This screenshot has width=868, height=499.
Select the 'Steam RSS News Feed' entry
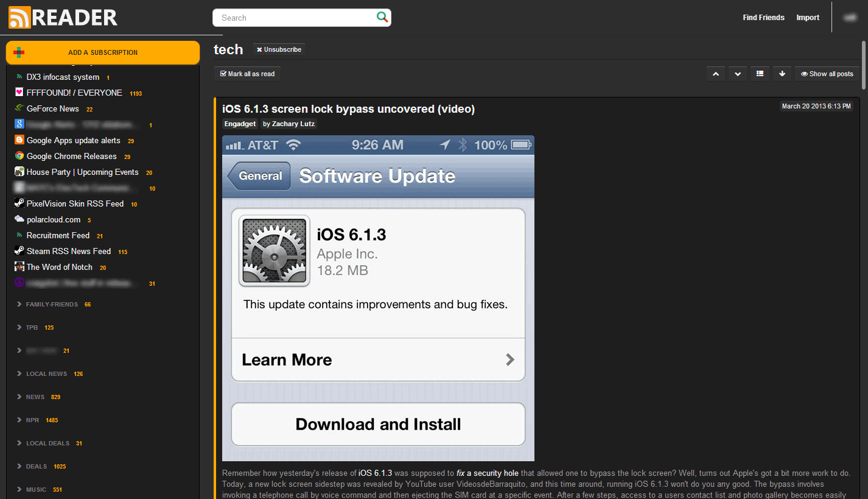coord(69,251)
